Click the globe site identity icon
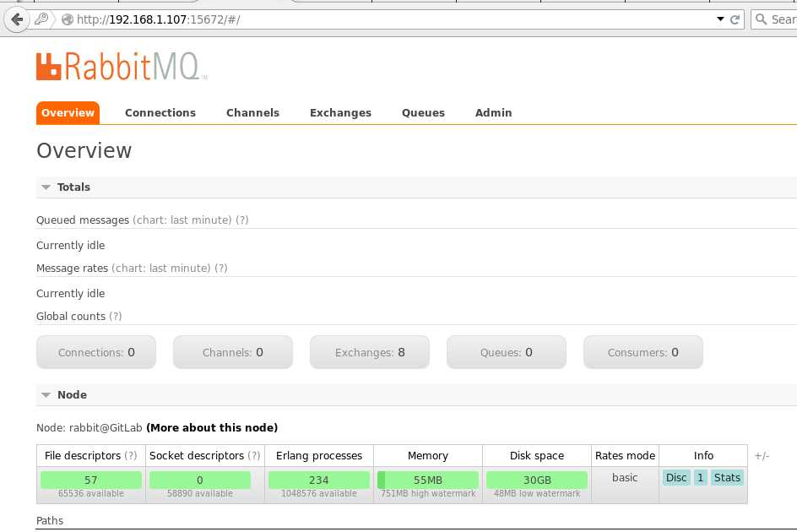Image resolution: width=797 pixels, height=532 pixels. (x=67, y=19)
